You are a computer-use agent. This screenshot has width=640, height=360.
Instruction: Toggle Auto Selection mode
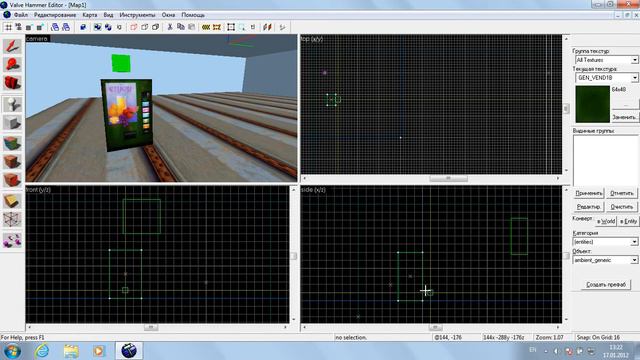[242, 27]
